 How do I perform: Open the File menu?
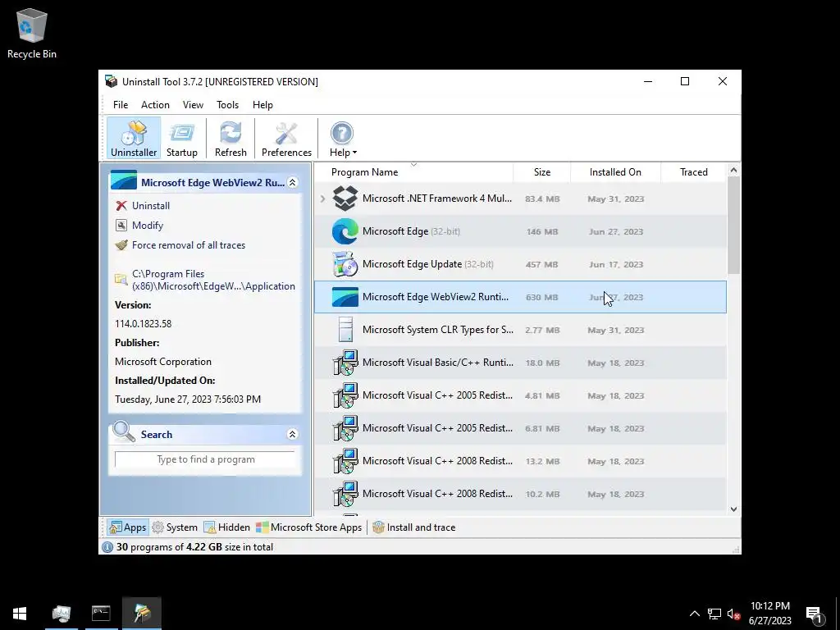pyautogui.click(x=121, y=105)
